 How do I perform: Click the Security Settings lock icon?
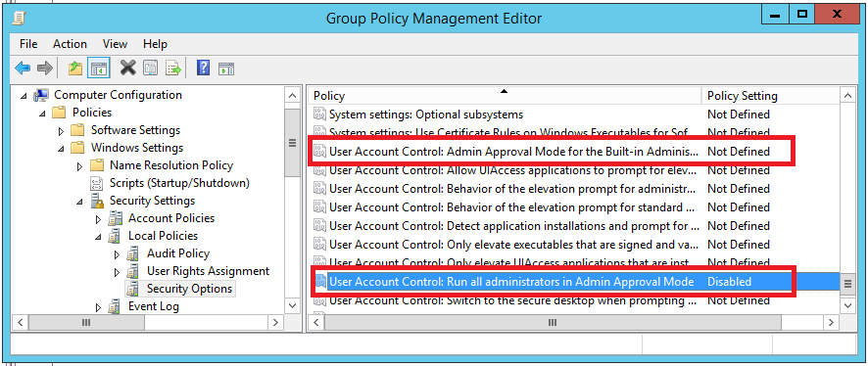[97, 201]
